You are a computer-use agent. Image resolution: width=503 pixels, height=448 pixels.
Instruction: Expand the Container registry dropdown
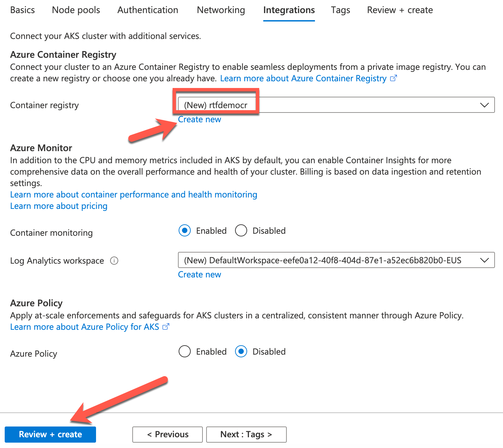[x=336, y=105]
